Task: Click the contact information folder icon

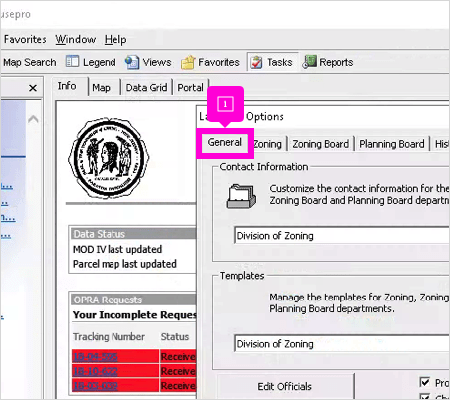Action: 241,196
